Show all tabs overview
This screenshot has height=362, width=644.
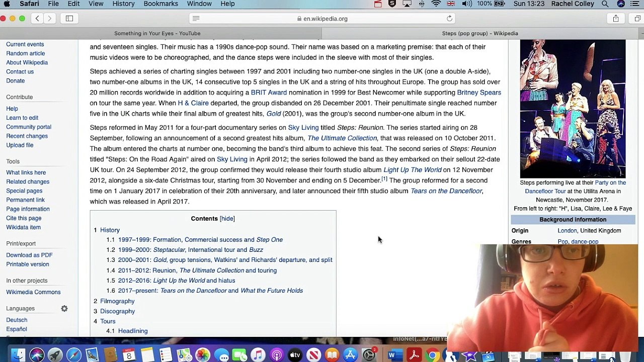[637, 19]
